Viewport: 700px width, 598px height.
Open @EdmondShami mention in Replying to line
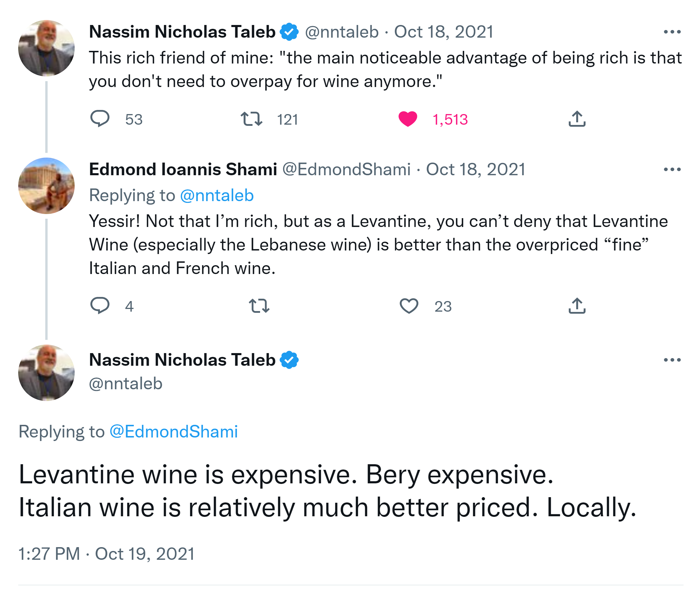click(x=174, y=432)
